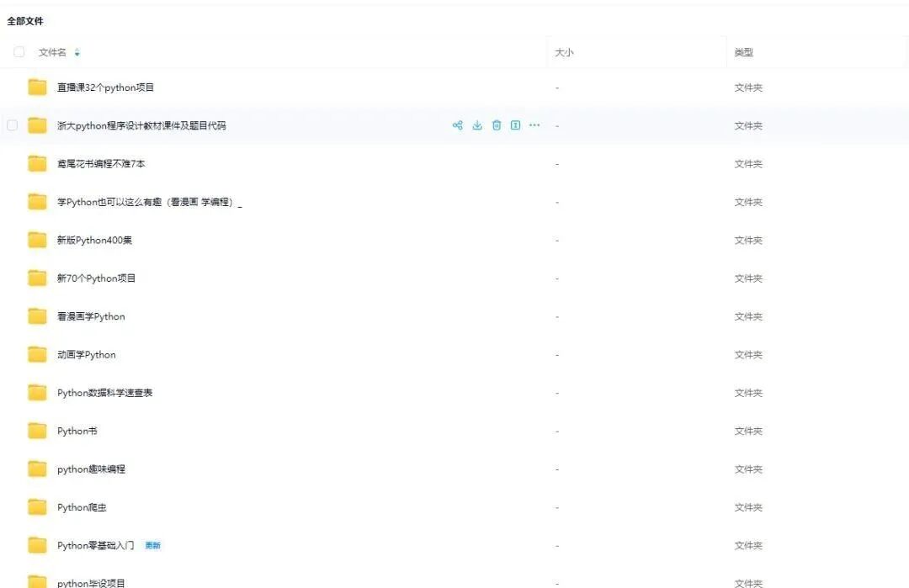Open the folder icon for Python爬虫

tap(37, 507)
